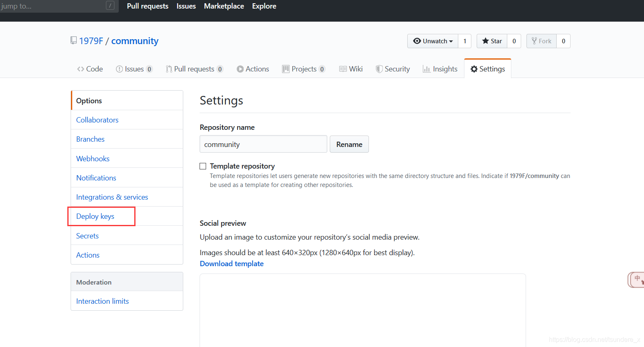Screen dimensions: 644x347
Task: Open Deploy keys in the sidebar
Action: point(95,216)
